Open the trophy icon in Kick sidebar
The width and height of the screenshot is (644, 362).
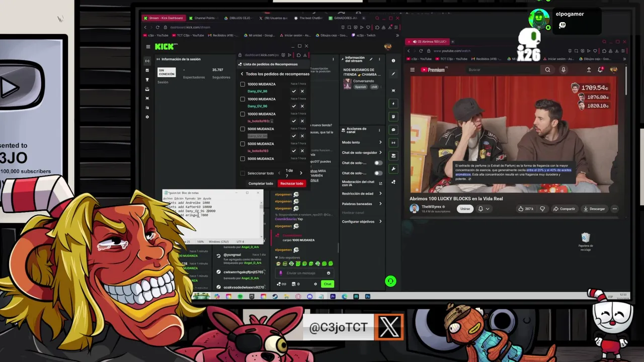click(147, 80)
